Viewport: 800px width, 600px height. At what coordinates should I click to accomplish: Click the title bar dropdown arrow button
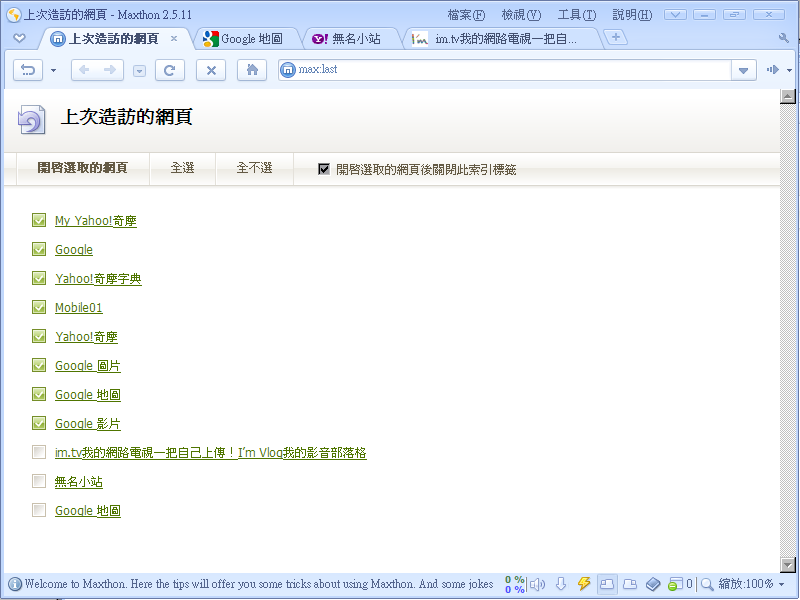click(675, 15)
